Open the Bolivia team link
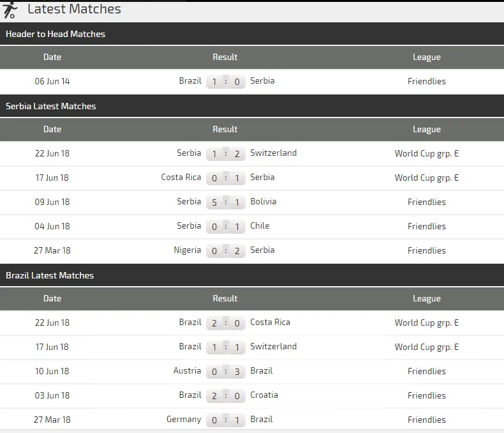The width and height of the screenshot is (504, 433). (x=263, y=201)
